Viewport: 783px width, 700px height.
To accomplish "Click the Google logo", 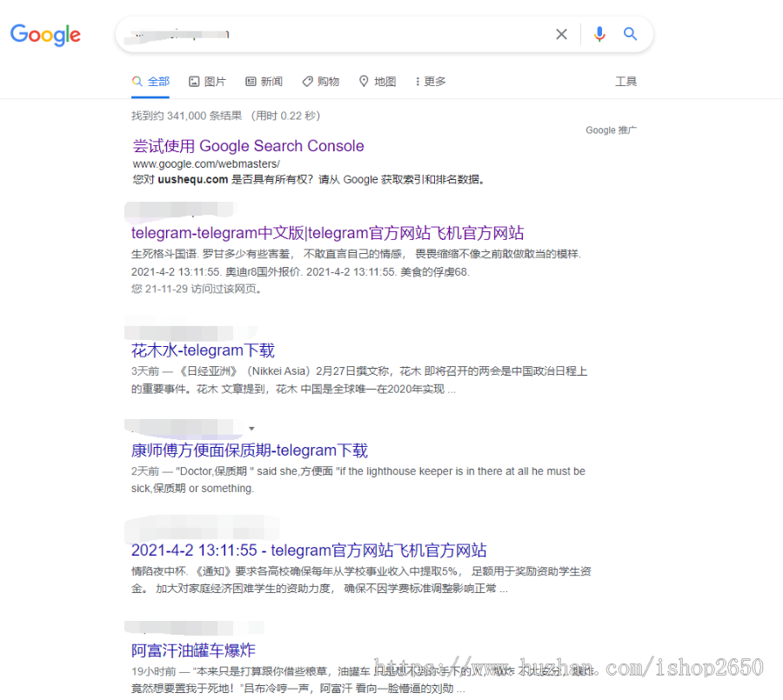I will coord(45,35).
